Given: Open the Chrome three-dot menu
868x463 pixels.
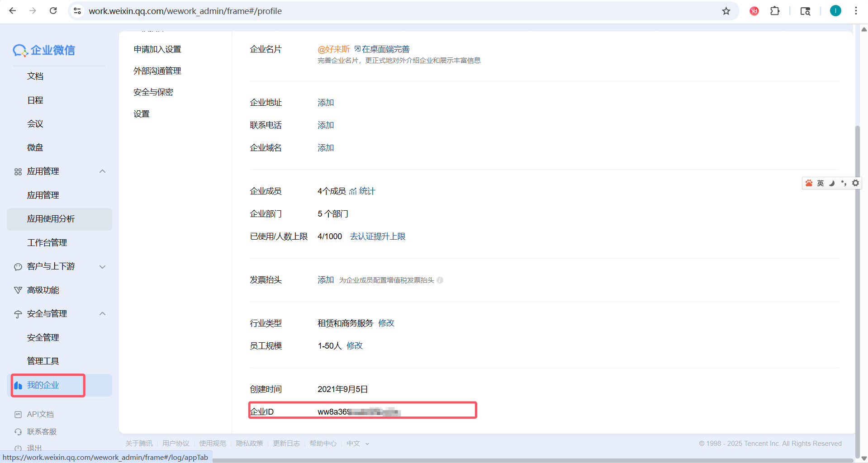Looking at the screenshot, I should [x=856, y=11].
